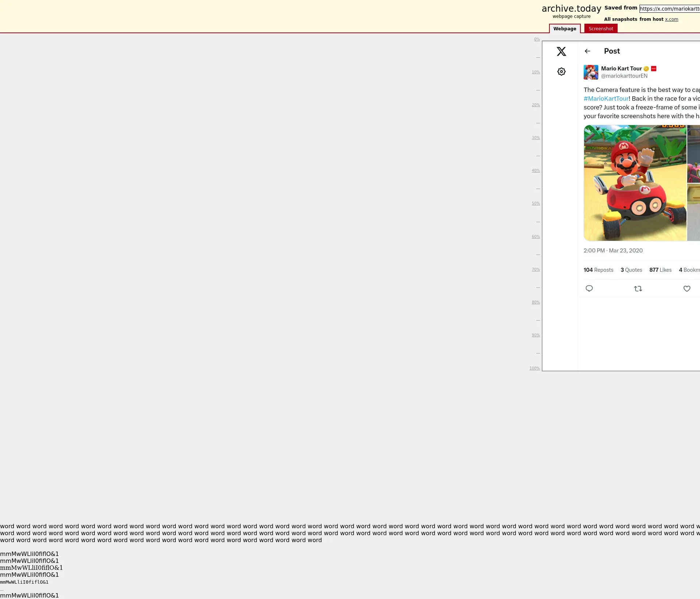
Task: View the 104 Reposts list
Action: (x=598, y=270)
